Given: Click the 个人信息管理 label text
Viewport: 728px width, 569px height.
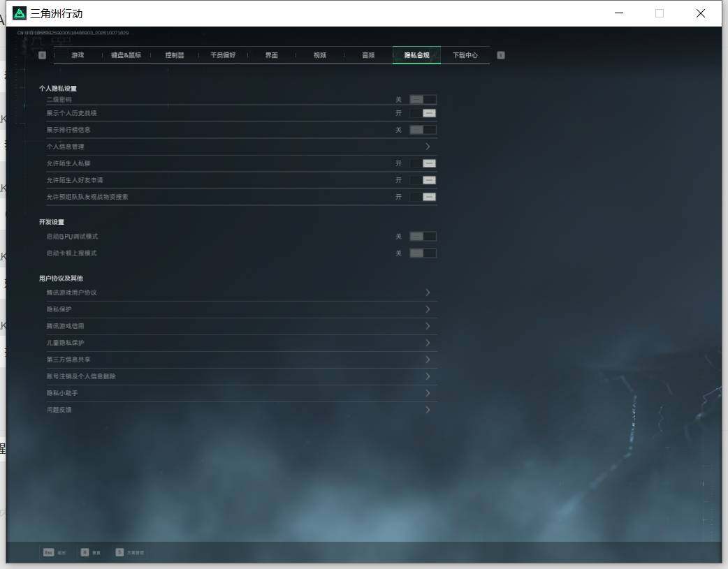Looking at the screenshot, I should click(x=65, y=147).
